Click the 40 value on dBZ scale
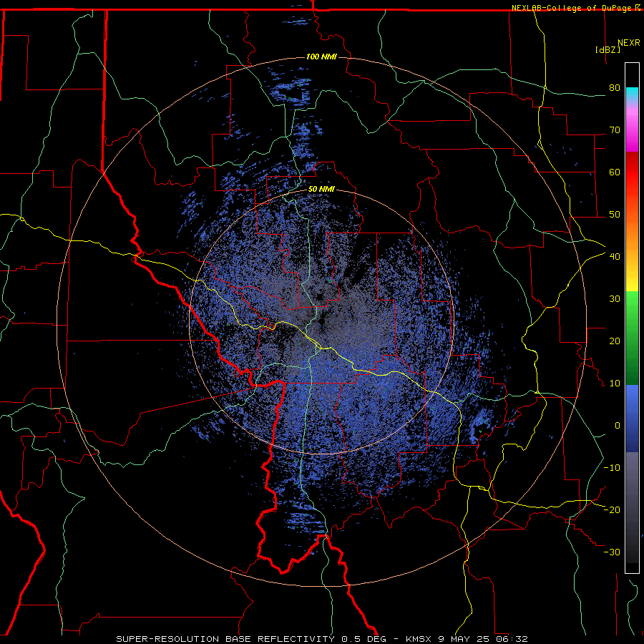 [615, 256]
